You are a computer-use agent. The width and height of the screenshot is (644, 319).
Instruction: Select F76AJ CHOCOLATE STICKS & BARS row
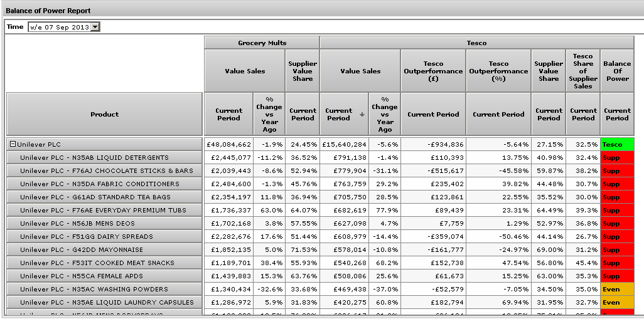click(104, 170)
